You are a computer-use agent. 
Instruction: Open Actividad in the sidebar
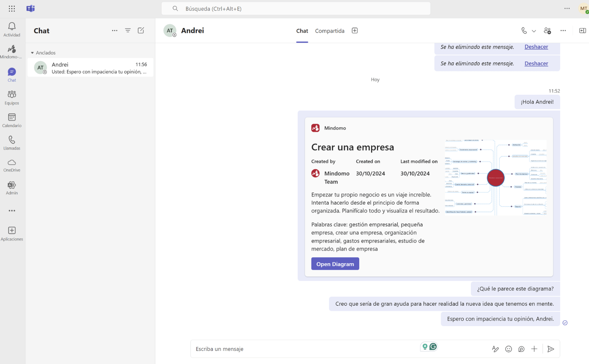tap(12, 30)
